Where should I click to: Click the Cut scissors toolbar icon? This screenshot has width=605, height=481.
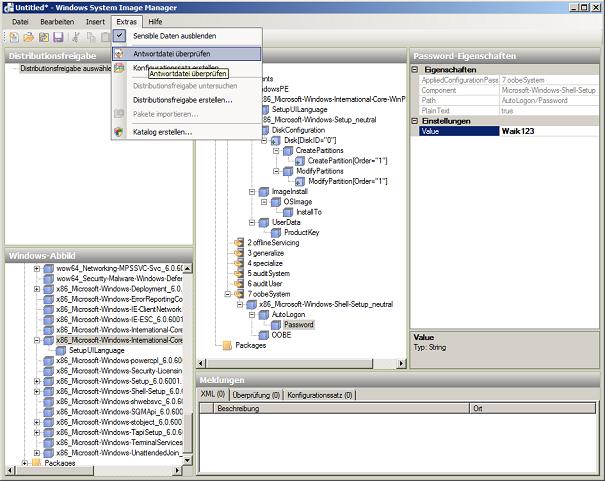[x=76, y=37]
